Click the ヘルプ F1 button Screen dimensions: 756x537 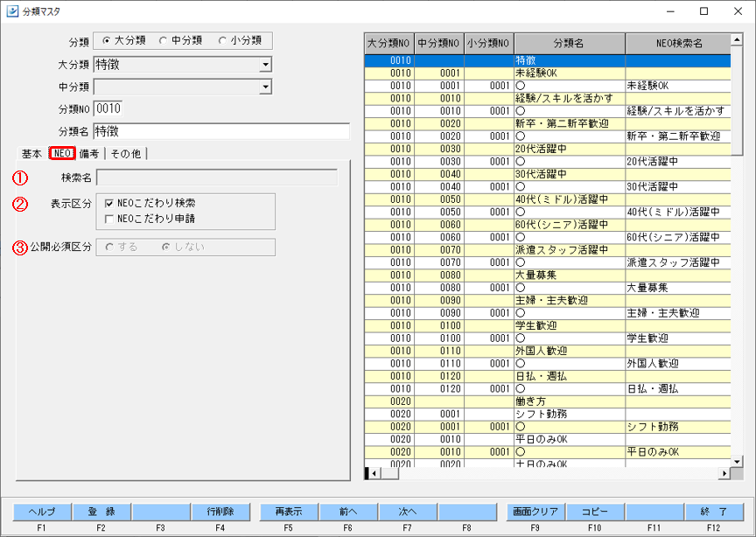tap(42, 512)
